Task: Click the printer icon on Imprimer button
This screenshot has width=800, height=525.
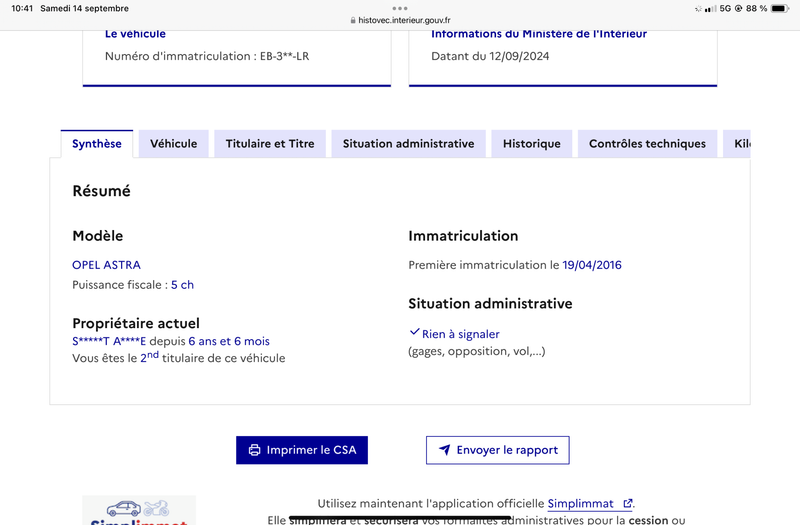Action: 254,450
